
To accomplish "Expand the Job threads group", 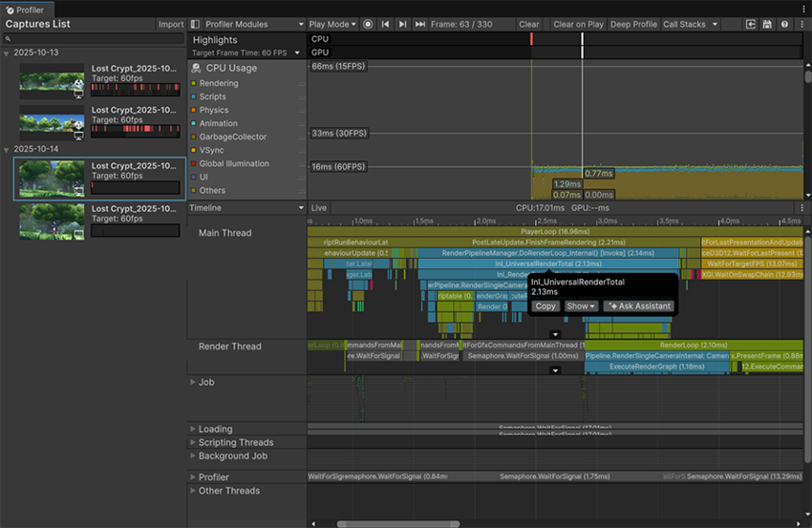I will tap(193, 382).
